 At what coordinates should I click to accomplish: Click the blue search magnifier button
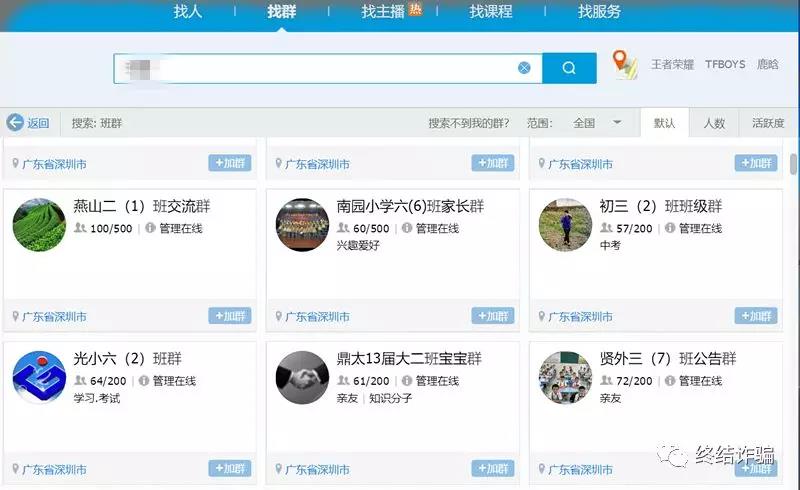[x=569, y=68]
